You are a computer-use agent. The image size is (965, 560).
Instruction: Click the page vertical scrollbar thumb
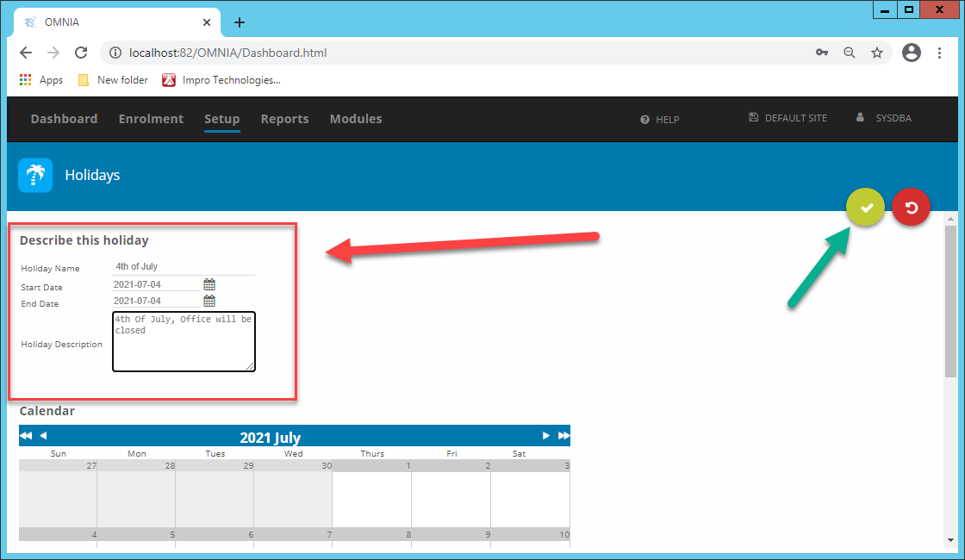tap(951, 302)
